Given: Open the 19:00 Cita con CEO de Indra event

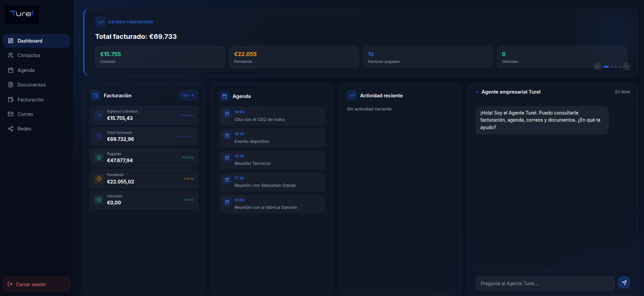Looking at the screenshot, I should (x=272, y=116).
